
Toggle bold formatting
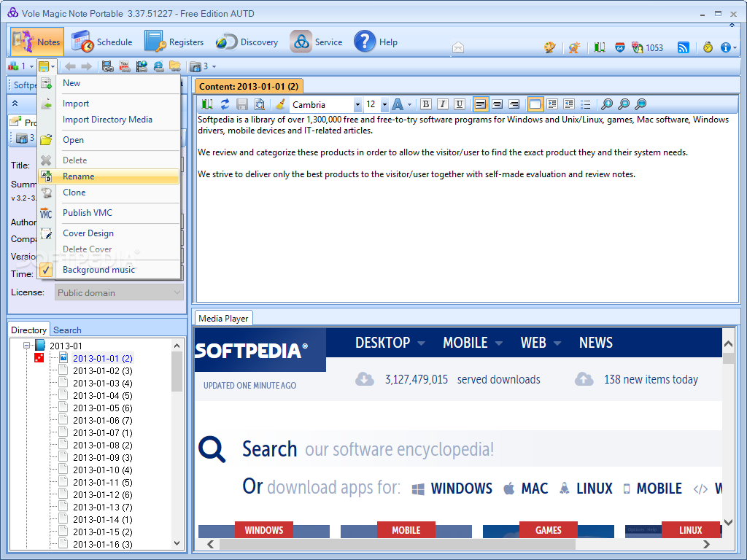426,104
